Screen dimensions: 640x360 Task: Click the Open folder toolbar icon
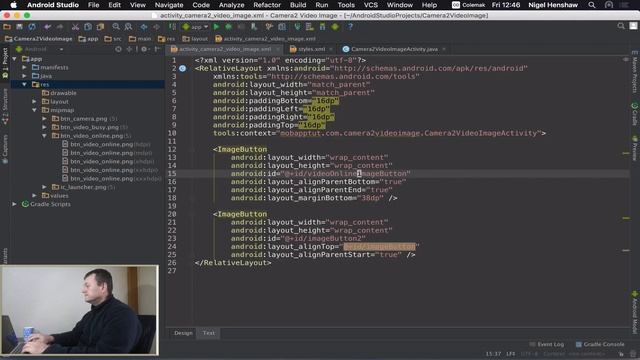pyautogui.click(x=7, y=27)
